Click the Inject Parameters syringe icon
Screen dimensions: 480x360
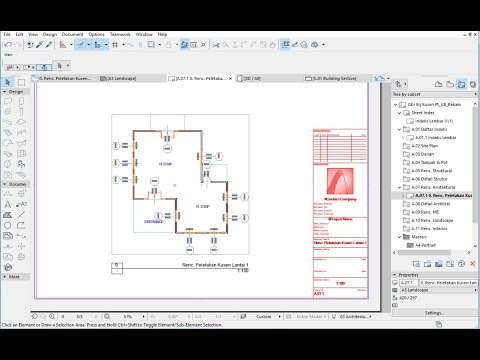(x=49, y=44)
